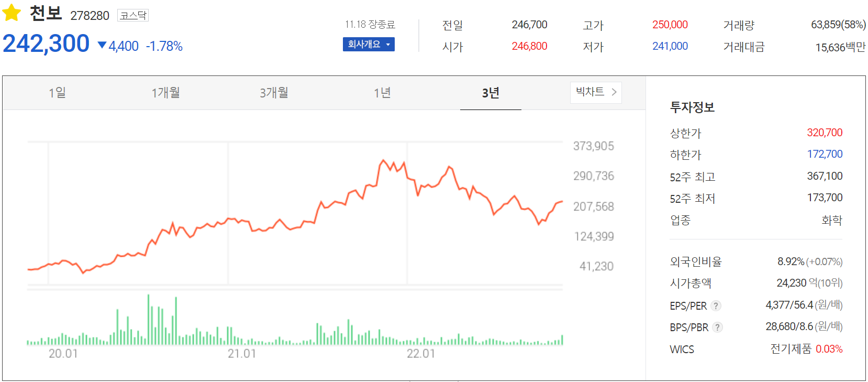Viewport: 868px width, 382px height.
Task: Click the 시가총액 value 24,230 억
Action: [x=797, y=283]
